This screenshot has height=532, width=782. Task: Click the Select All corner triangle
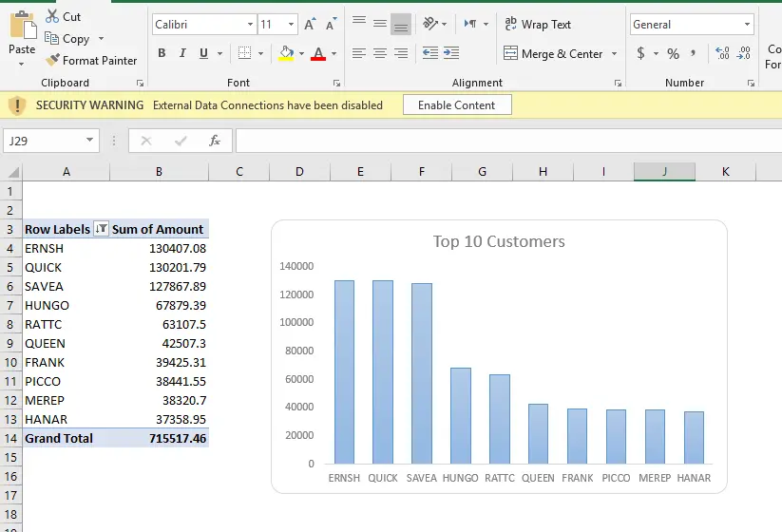13,172
